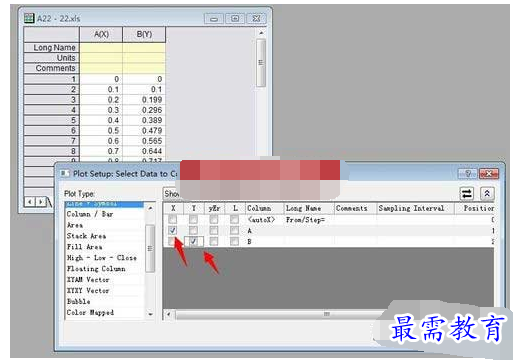Select worksheet row header 1
Image resolution: width=513 pixels, height=360 pixels.
click(x=52, y=79)
